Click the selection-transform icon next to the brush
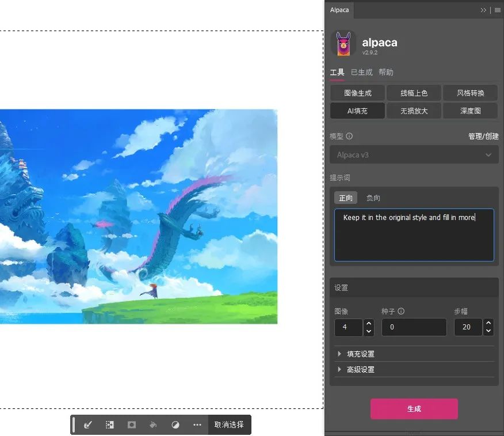 pyautogui.click(x=109, y=424)
